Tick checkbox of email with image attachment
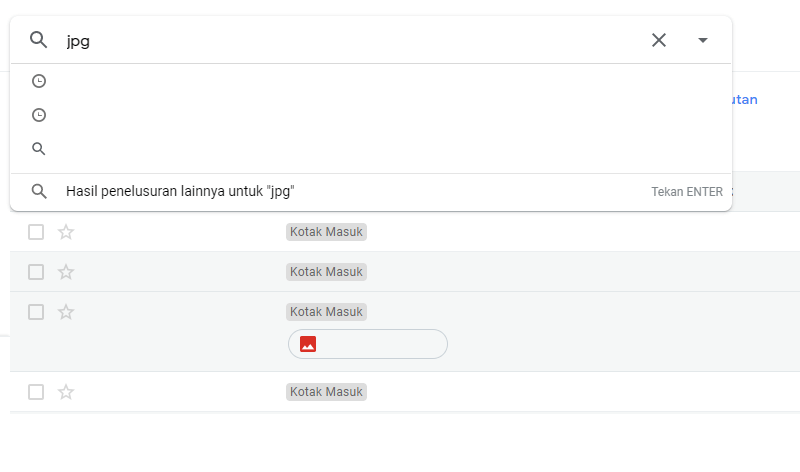Image resolution: width=800 pixels, height=472 pixels. coord(36,312)
